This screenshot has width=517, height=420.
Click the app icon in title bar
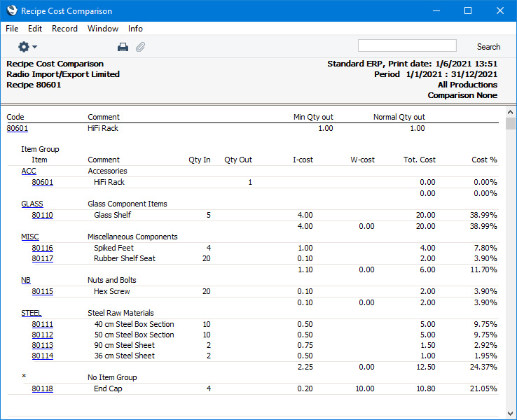click(11, 11)
